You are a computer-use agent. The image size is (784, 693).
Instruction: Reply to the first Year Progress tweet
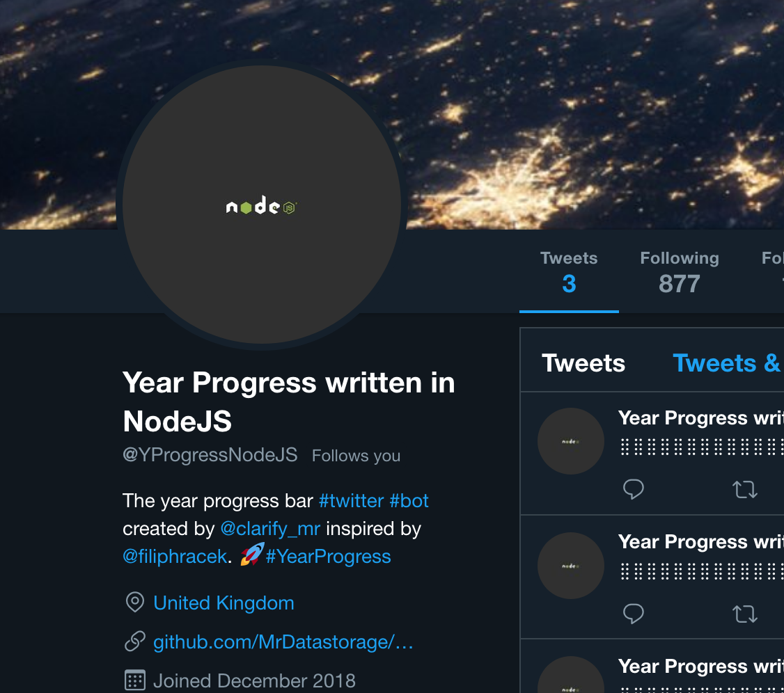coord(633,489)
